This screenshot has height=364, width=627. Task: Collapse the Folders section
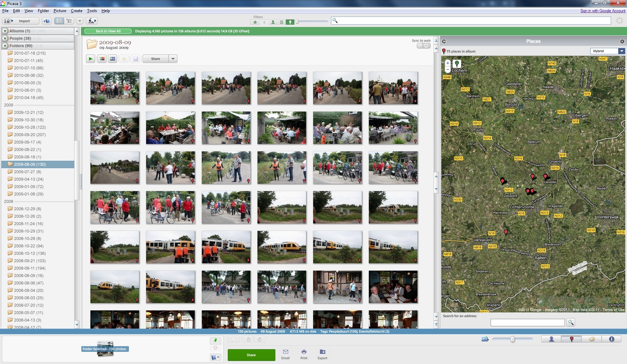tap(5, 46)
